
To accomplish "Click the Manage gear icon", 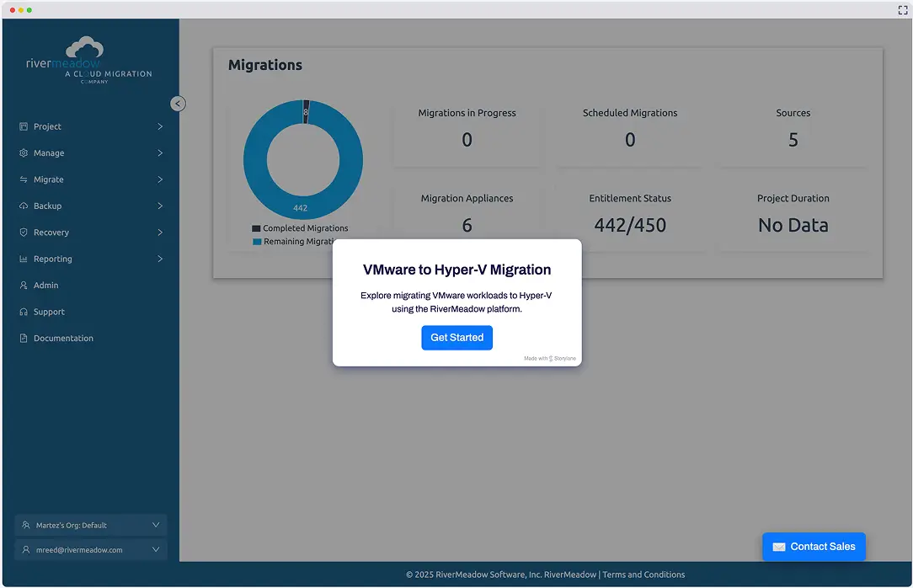I will click(24, 153).
